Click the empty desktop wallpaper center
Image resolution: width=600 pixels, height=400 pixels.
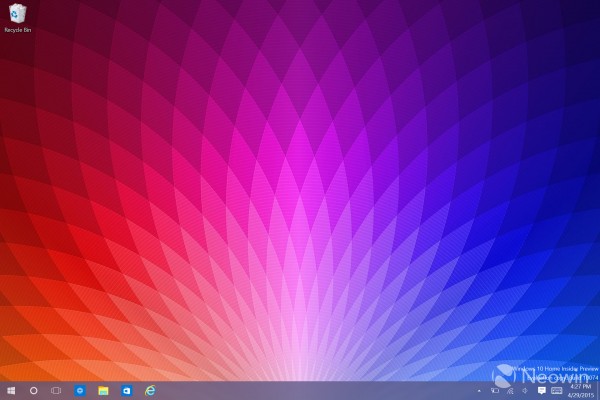[x=300, y=190]
